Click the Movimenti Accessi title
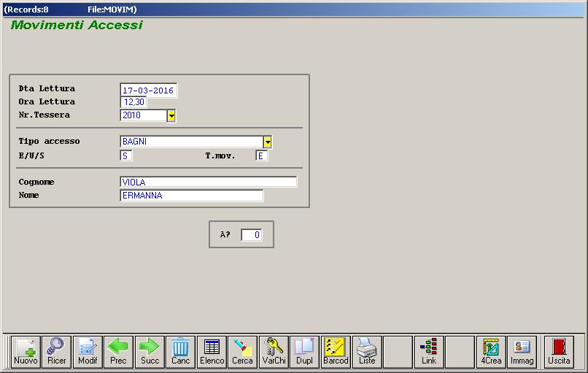 coord(77,25)
